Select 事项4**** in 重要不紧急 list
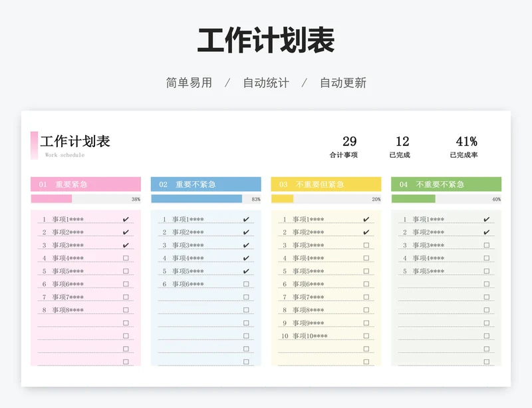The width and height of the screenshot is (532, 408). [x=188, y=258]
